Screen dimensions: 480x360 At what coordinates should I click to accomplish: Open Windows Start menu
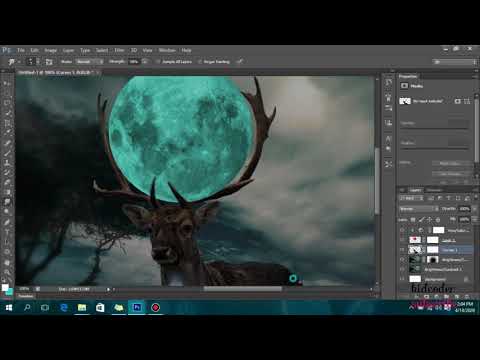point(9,307)
